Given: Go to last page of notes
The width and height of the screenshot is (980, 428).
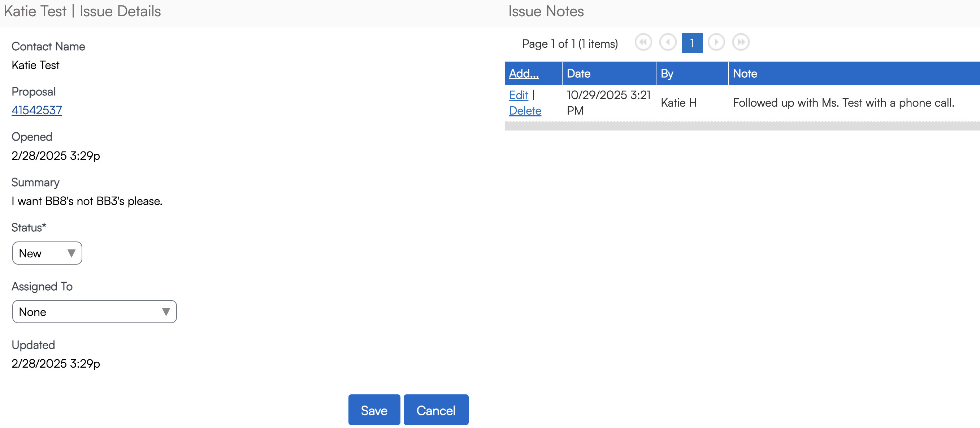Looking at the screenshot, I should click(x=741, y=42).
